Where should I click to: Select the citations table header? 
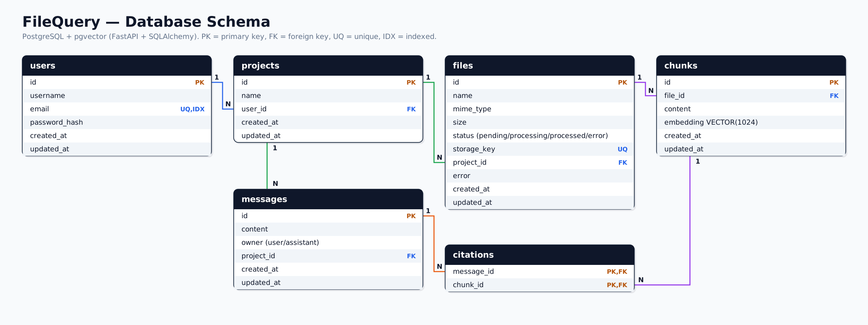tap(540, 255)
